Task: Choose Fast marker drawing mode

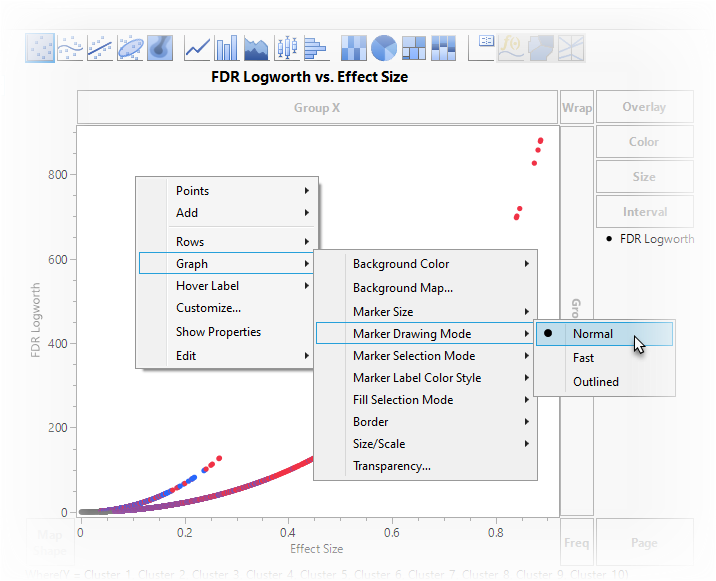Action: click(583, 358)
